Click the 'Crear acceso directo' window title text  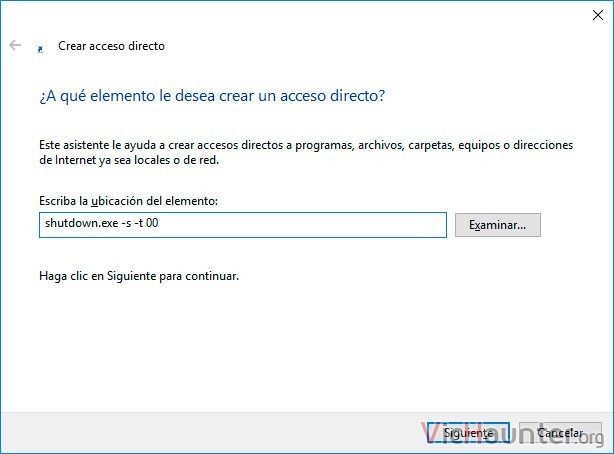point(111,46)
